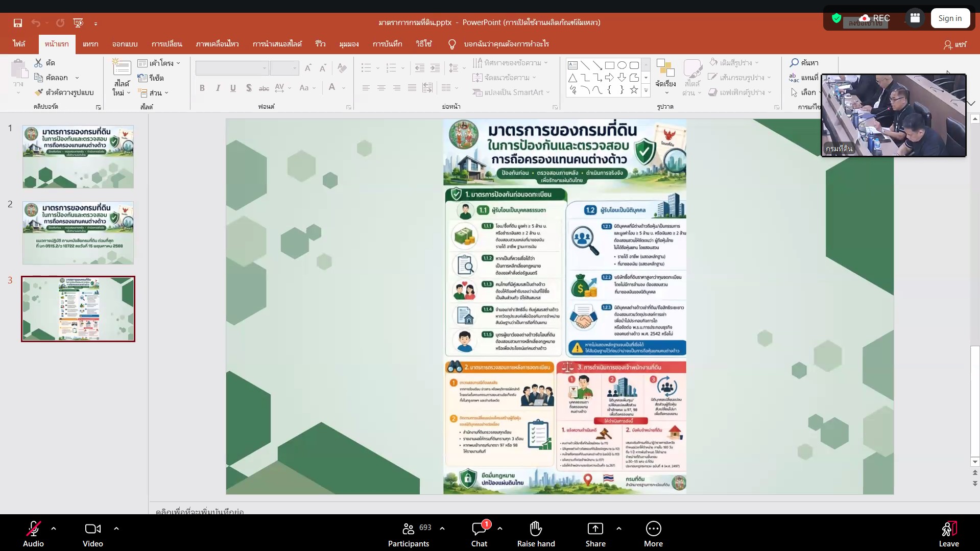Select the Rectangle shape in the gallery

pyautogui.click(x=610, y=65)
